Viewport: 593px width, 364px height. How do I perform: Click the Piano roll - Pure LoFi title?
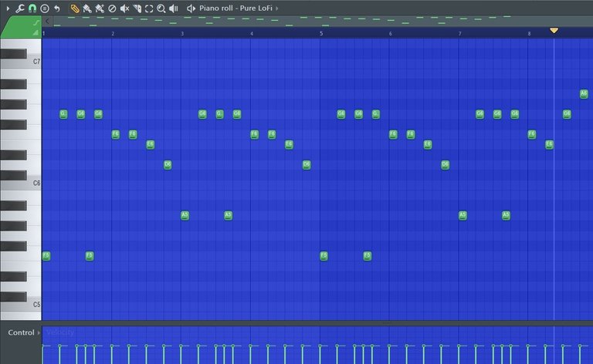point(236,8)
